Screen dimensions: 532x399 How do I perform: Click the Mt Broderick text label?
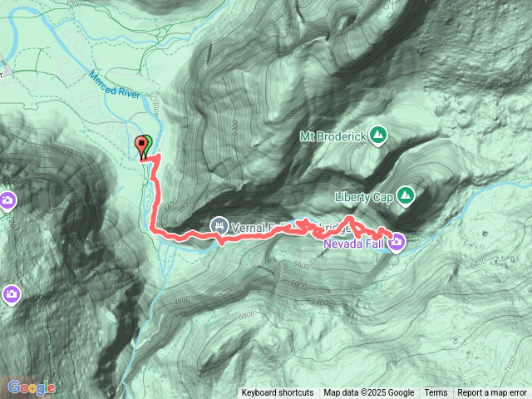coord(333,136)
